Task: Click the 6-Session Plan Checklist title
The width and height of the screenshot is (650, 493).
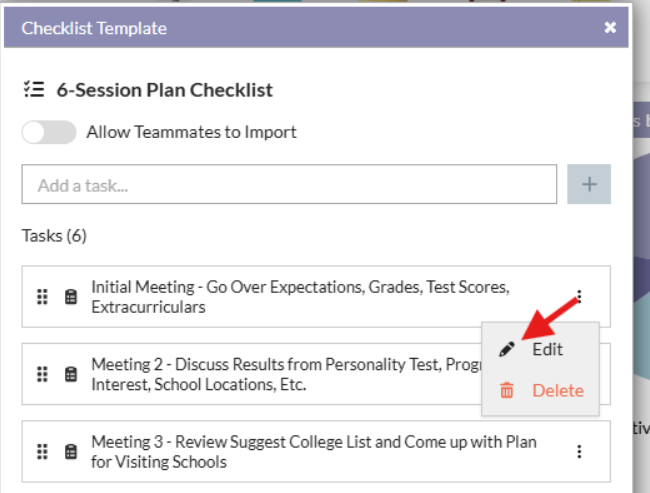Action: 164,90
